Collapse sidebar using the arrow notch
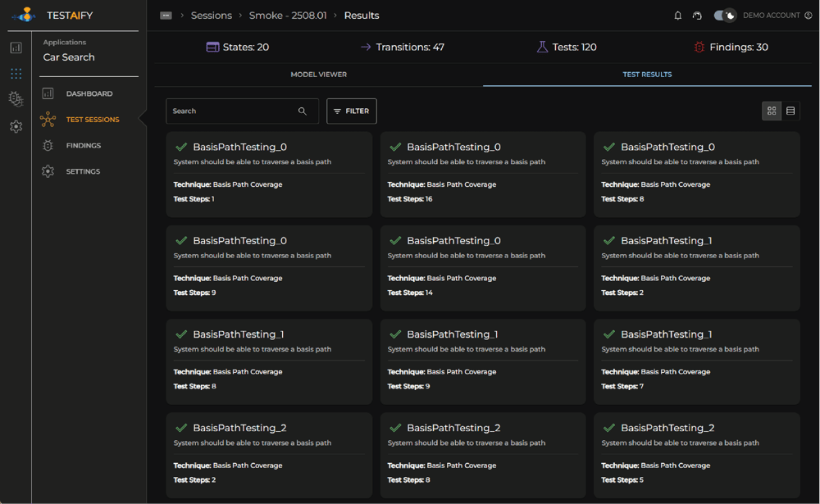 point(143,120)
